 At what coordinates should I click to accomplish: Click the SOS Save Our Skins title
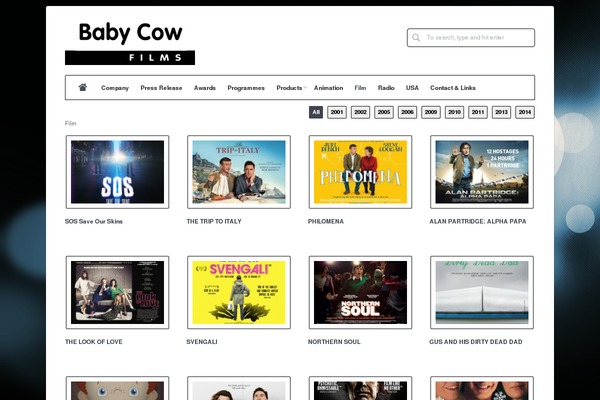(94, 221)
